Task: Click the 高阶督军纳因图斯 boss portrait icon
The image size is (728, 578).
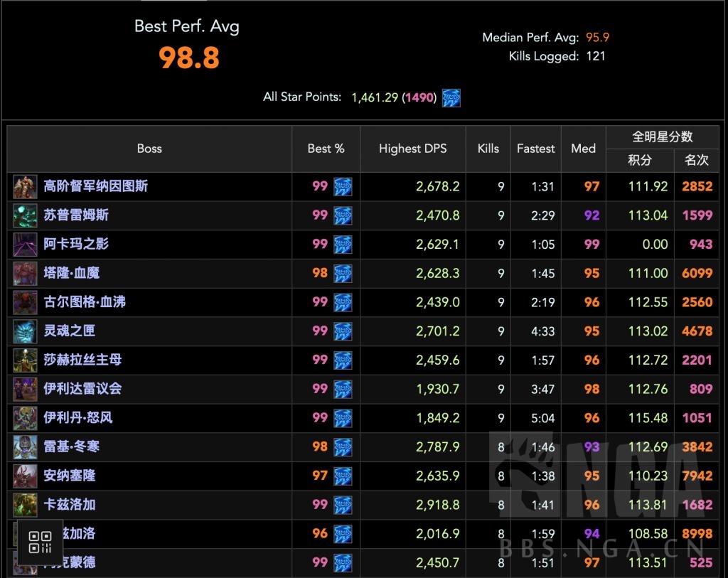Action: 25,187
